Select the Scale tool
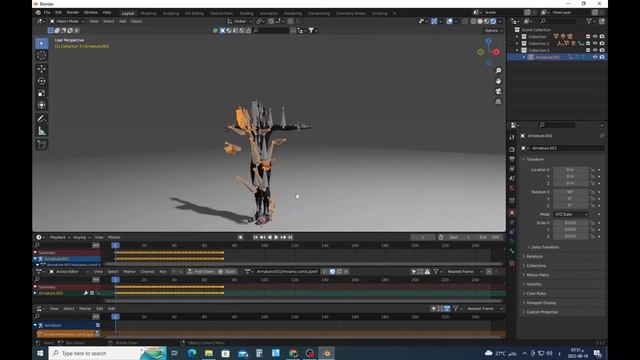This screenshot has height=360, width=640. click(42, 93)
